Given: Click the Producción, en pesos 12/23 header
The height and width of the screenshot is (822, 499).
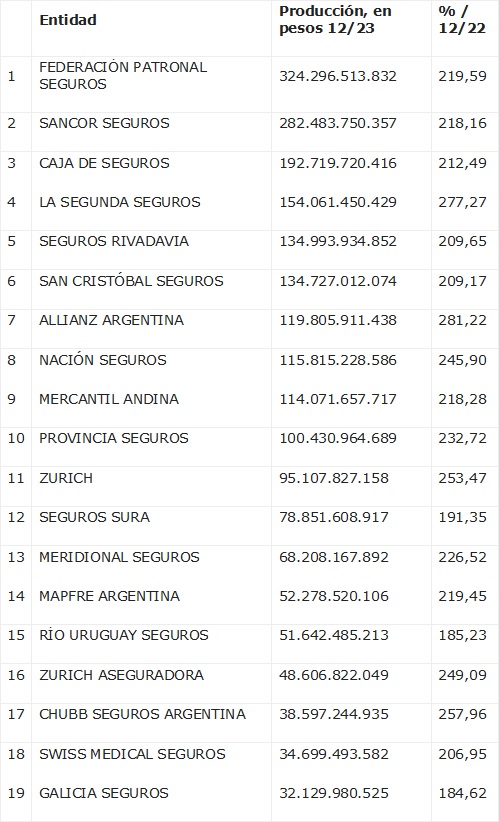Looking at the screenshot, I should point(335,20).
